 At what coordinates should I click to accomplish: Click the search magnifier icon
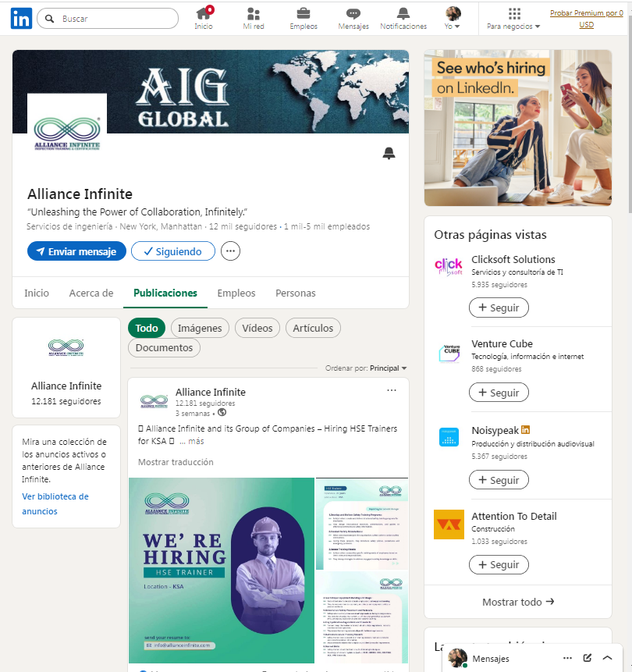pyautogui.click(x=50, y=19)
